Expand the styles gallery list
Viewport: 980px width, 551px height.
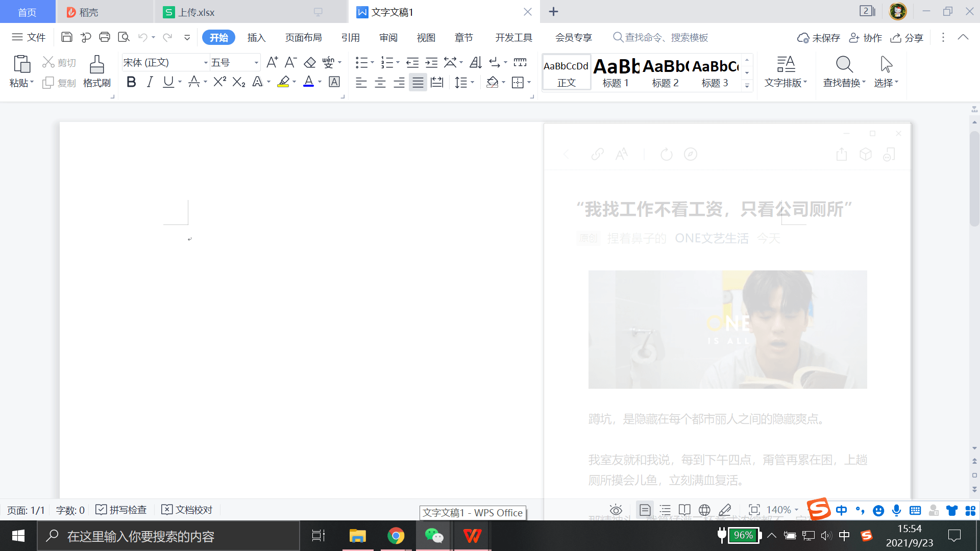pos(747,86)
